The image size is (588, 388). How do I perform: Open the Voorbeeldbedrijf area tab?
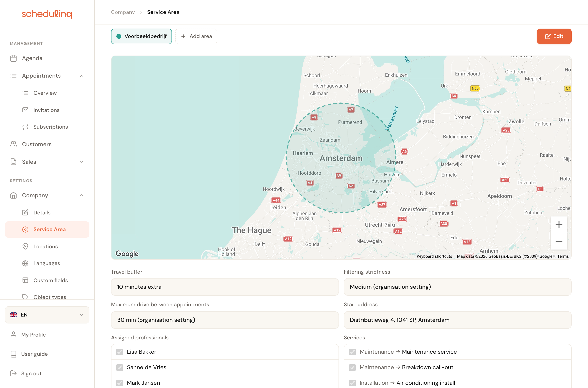pos(141,36)
